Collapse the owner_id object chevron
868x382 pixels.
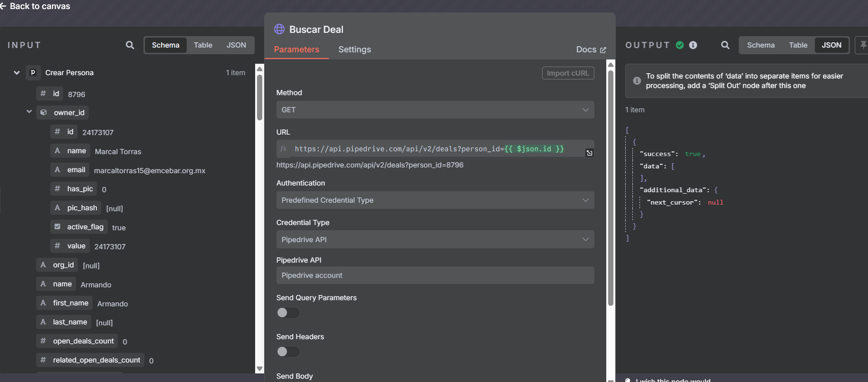pyautogui.click(x=29, y=112)
